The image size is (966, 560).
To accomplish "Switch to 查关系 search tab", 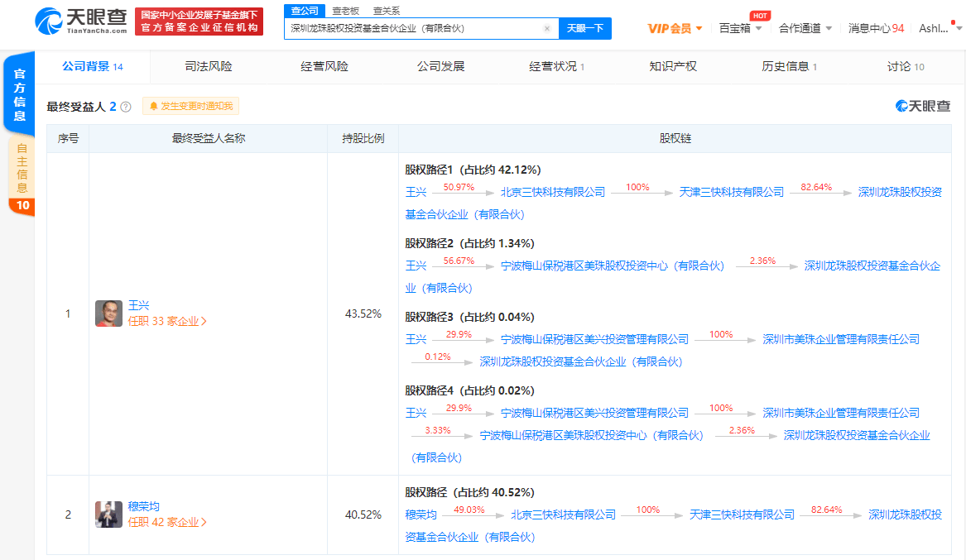I will pos(387,11).
